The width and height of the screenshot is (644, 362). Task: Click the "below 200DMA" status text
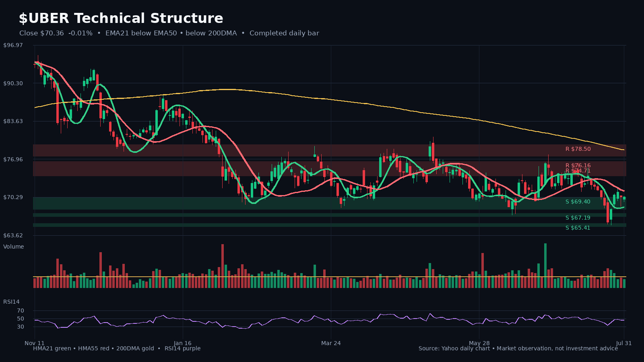tap(211, 33)
